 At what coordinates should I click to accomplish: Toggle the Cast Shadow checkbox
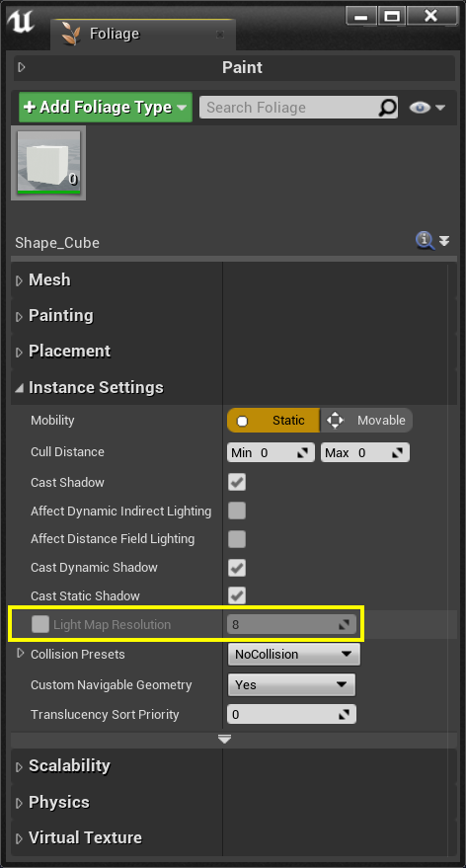[237, 482]
